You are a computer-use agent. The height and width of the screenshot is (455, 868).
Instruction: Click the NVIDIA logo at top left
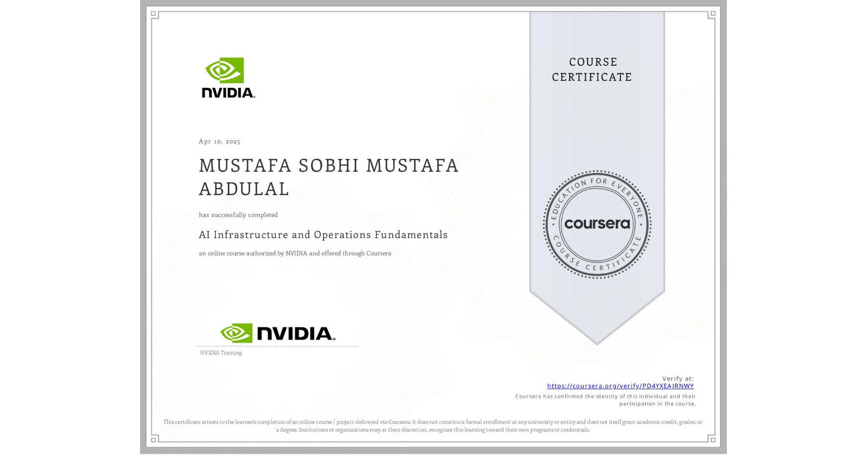pos(228,78)
